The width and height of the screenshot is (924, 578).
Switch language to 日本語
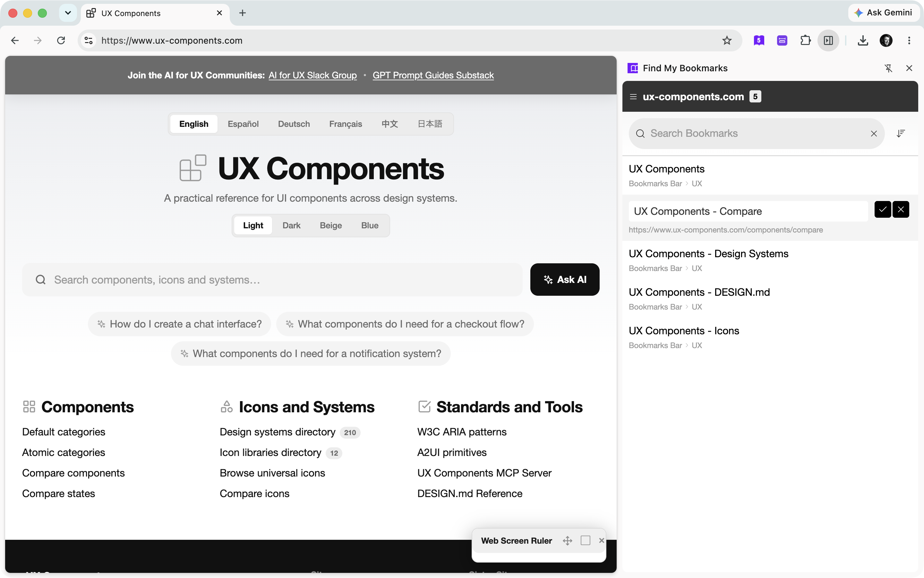(430, 124)
